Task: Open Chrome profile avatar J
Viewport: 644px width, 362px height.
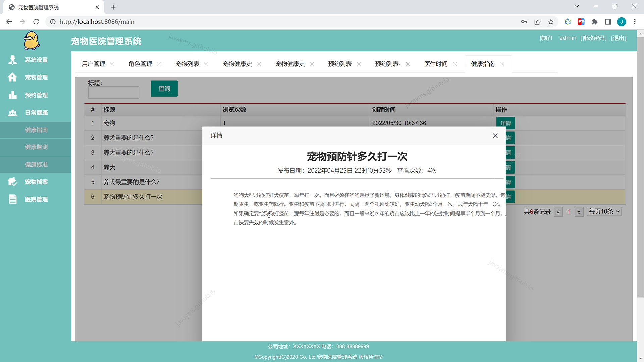Action: (x=621, y=22)
